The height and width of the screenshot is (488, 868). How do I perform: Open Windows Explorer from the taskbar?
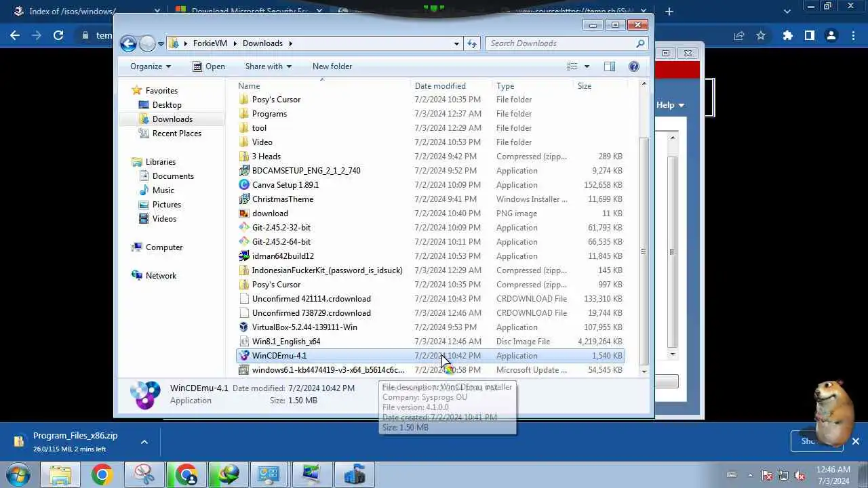point(60,474)
